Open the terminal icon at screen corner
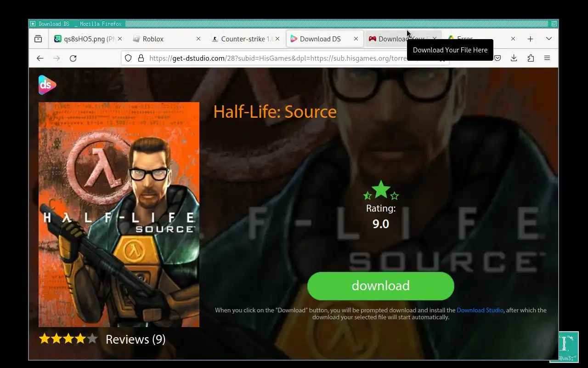Screen dimensions: 588x368 [x=568, y=346]
